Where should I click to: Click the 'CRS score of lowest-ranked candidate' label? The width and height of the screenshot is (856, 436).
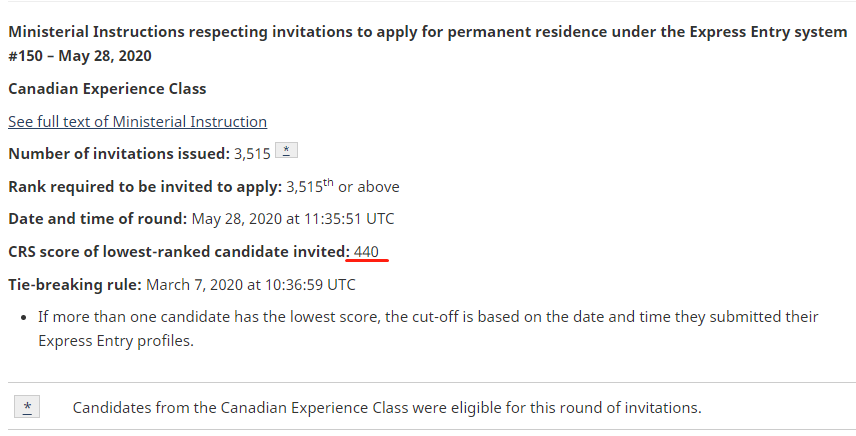(178, 252)
